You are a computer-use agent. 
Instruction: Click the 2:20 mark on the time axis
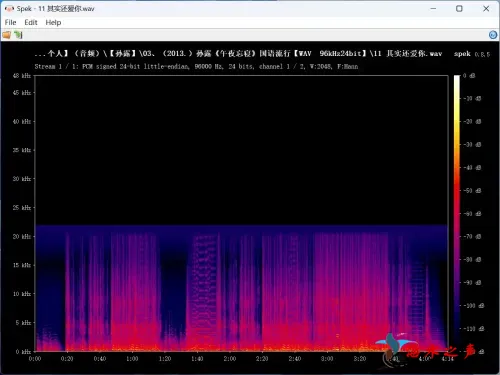[x=262, y=359]
